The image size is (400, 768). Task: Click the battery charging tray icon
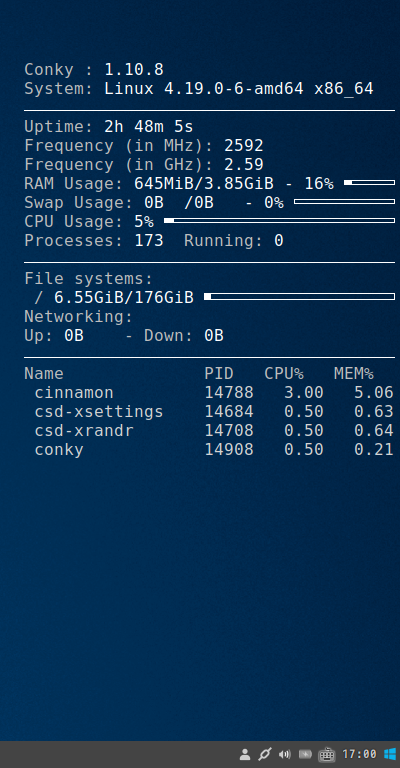[x=305, y=754]
